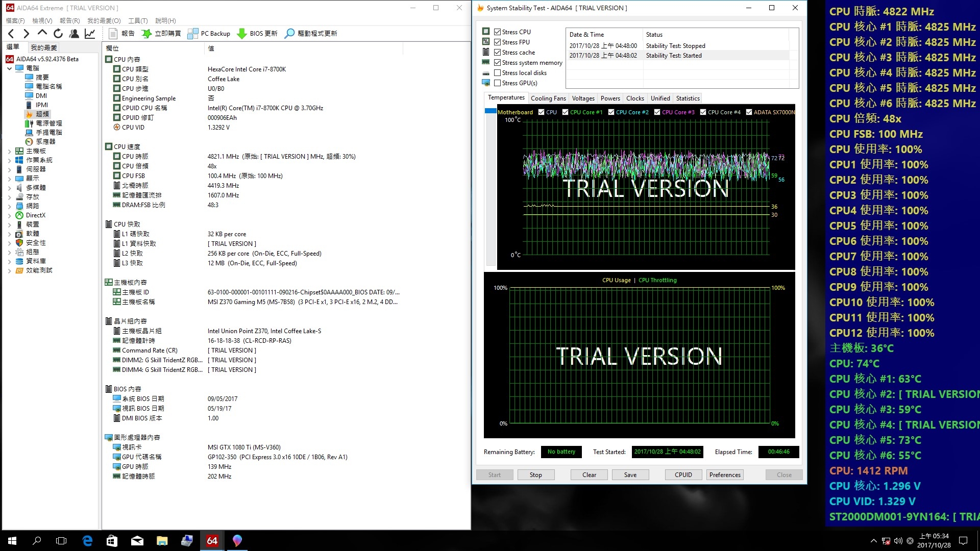Viewport: 980px width, 551px height.
Task: Open AIDA64 icon in Windows taskbar
Action: pos(212,541)
